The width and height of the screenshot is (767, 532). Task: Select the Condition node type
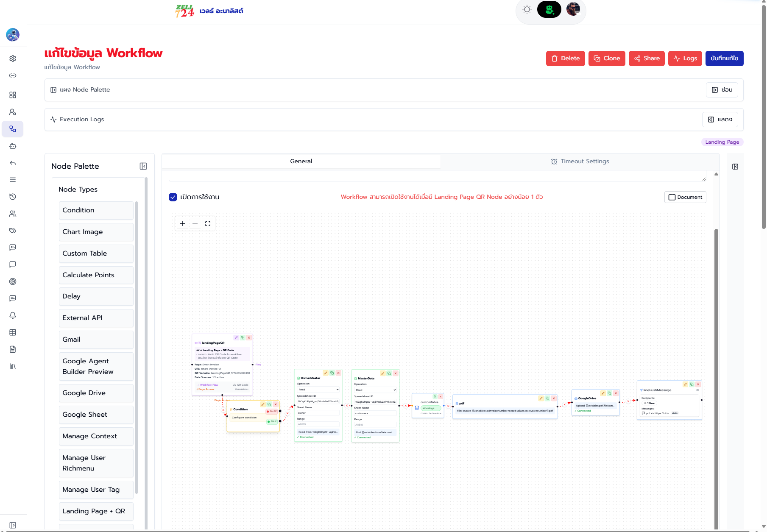pos(96,210)
